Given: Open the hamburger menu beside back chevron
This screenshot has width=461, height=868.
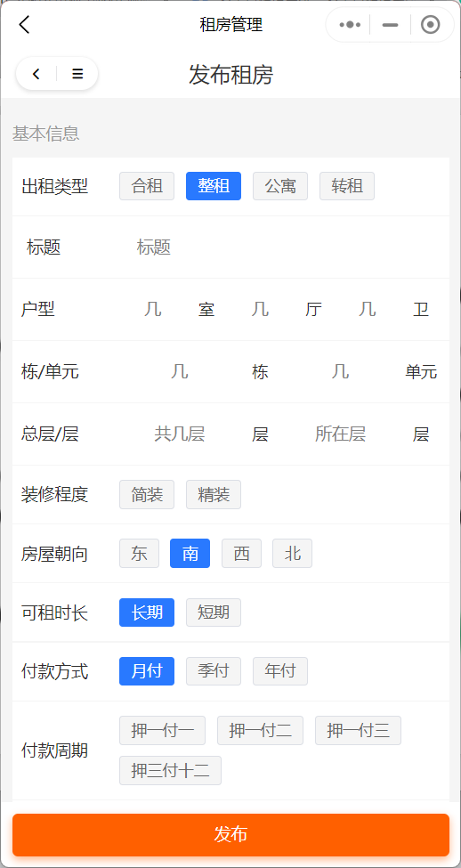Looking at the screenshot, I should [77, 74].
